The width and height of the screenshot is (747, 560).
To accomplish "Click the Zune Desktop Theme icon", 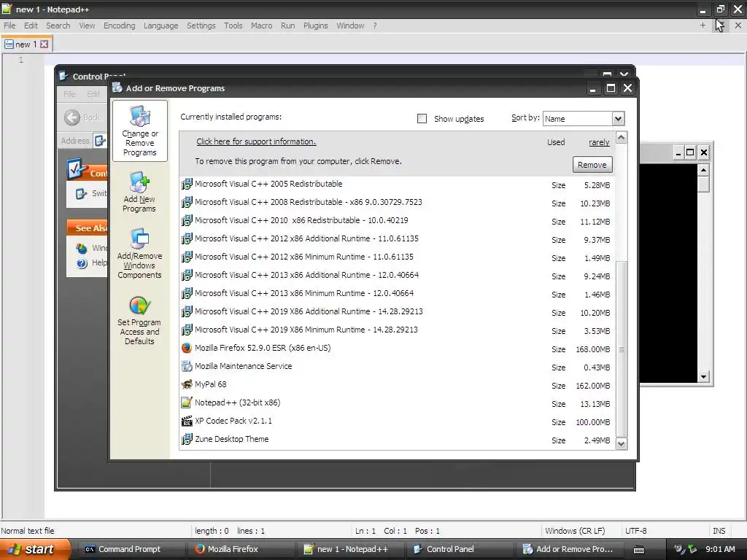I will tap(187, 439).
